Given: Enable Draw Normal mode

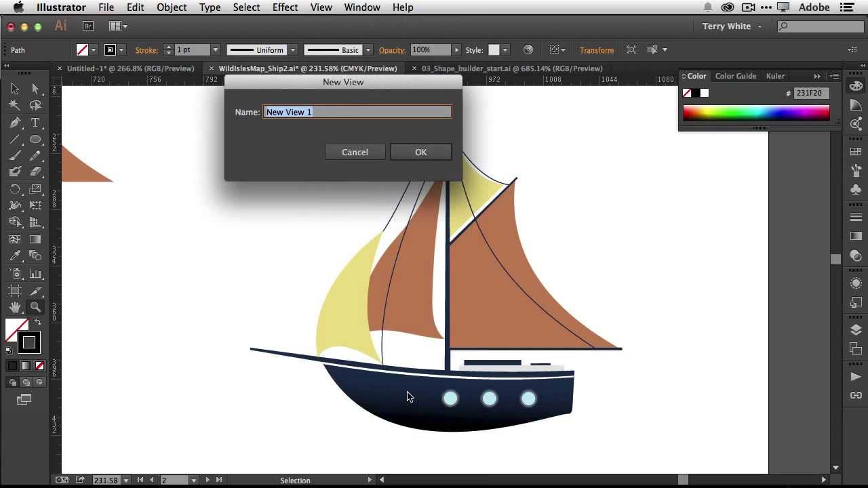Looking at the screenshot, I should pos(13,382).
